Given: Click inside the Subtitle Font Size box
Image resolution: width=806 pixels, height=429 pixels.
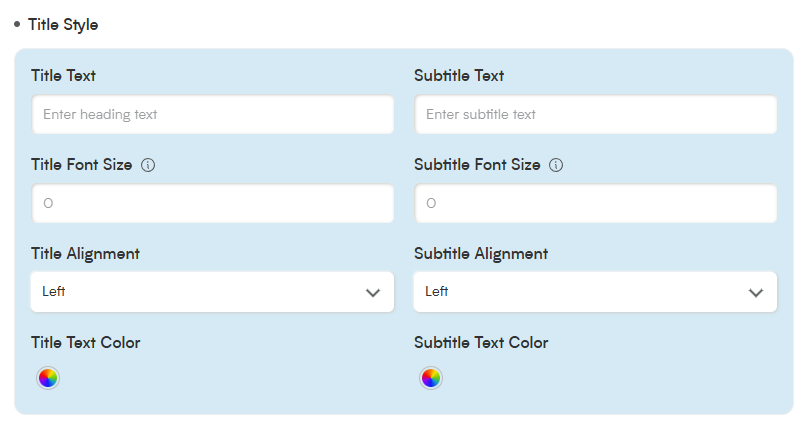Looking at the screenshot, I should pyautogui.click(x=596, y=203).
